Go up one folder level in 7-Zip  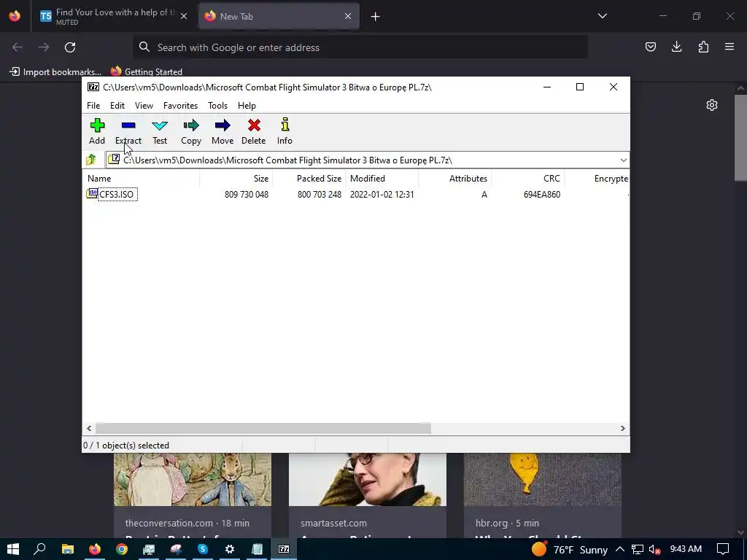pyautogui.click(x=91, y=160)
